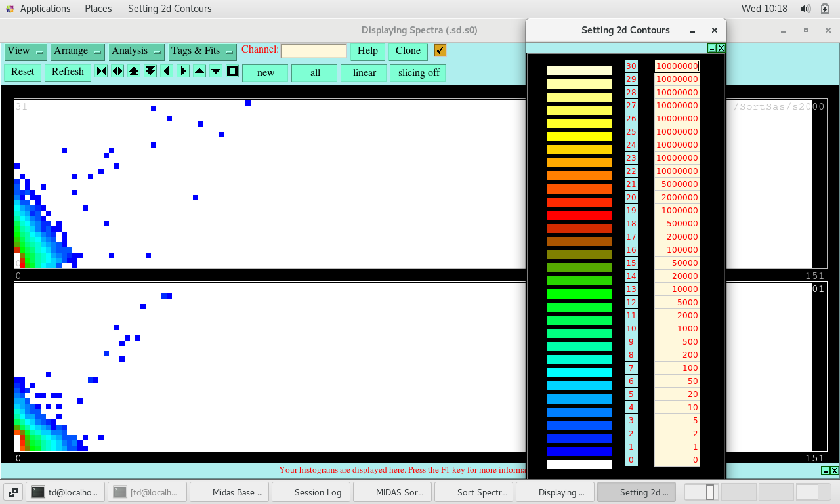
Task: Click the Channel input field
Action: pyautogui.click(x=314, y=51)
